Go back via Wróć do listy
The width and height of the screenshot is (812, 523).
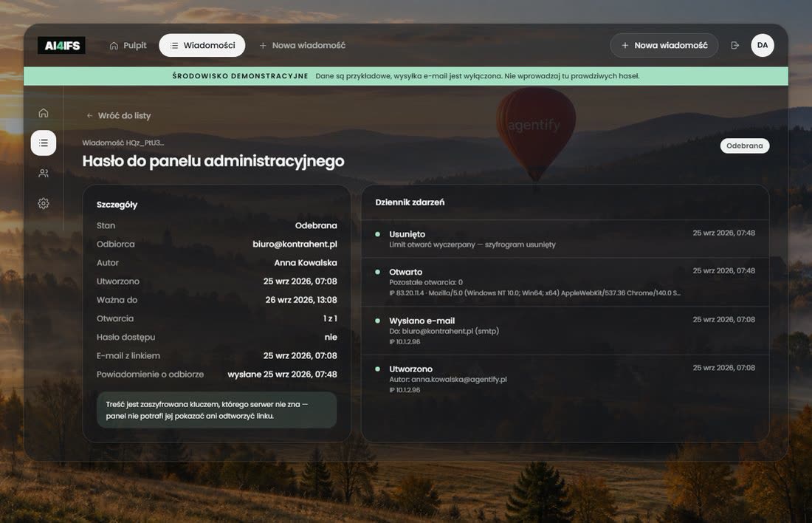click(x=119, y=115)
